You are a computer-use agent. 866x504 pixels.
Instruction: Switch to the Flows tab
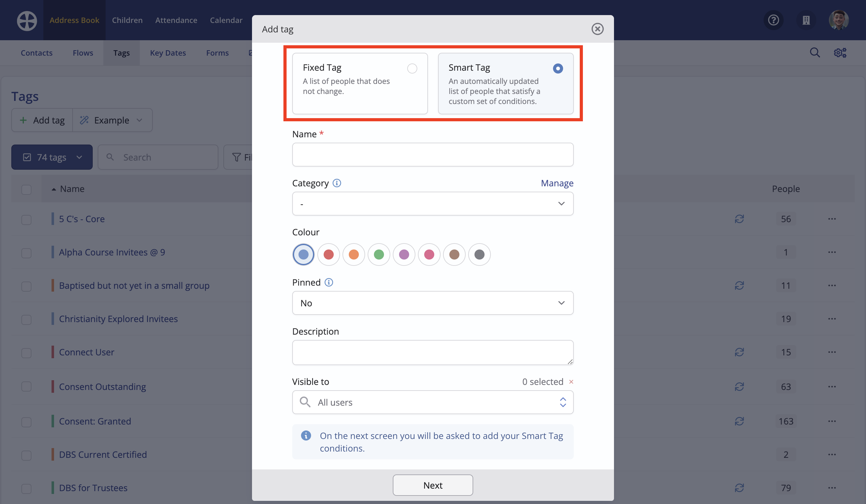(x=83, y=53)
